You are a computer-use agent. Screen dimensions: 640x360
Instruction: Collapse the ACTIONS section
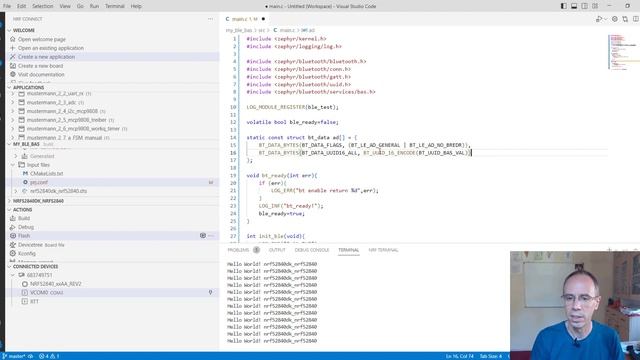pos(22,209)
